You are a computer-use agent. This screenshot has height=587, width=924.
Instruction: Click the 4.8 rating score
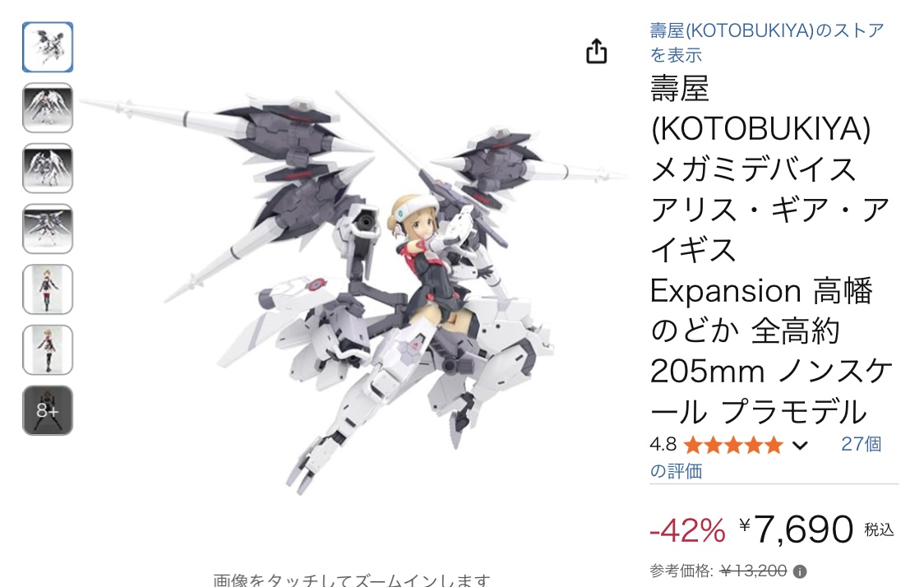coord(663,445)
